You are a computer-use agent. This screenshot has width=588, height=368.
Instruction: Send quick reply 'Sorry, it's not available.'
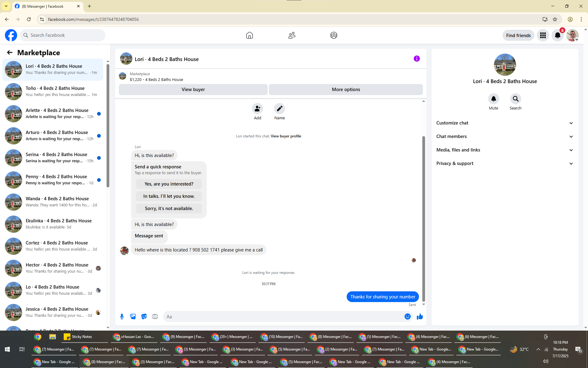[x=169, y=209]
